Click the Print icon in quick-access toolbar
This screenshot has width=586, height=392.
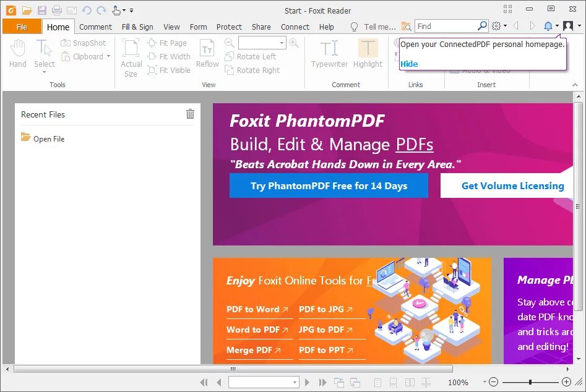57,10
